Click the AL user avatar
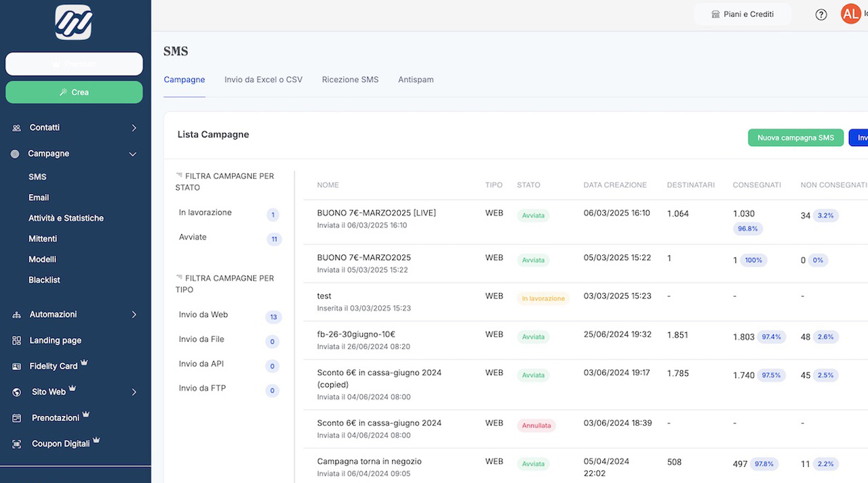This screenshot has height=483, width=868. click(x=850, y=14)
